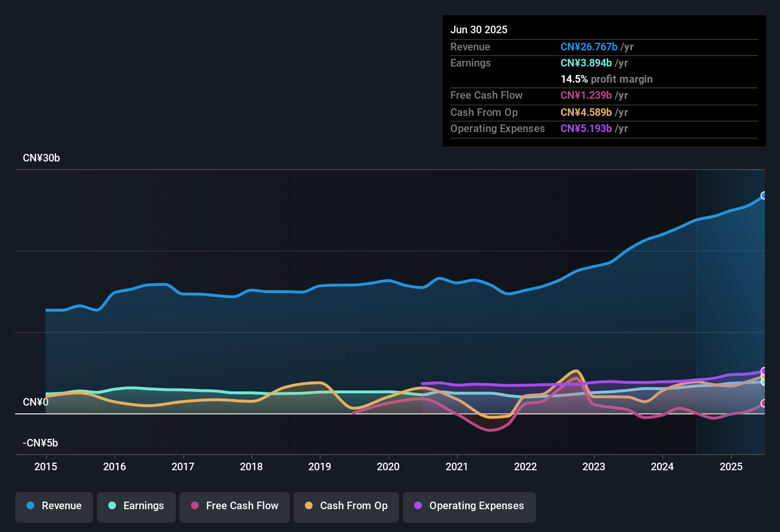The width and height of the screenshot is (780, 532).
Task: Select the 2015 axis year label
Action: click(x=46, y=467)
